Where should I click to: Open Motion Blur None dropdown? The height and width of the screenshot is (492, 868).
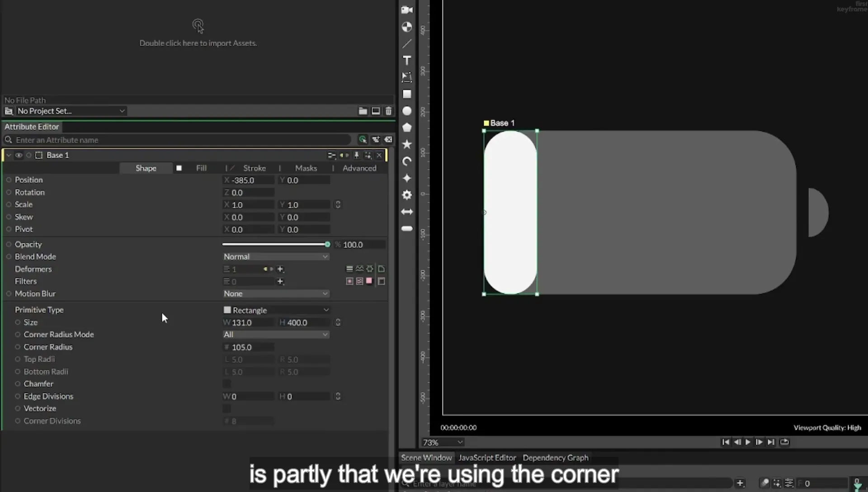276,293
